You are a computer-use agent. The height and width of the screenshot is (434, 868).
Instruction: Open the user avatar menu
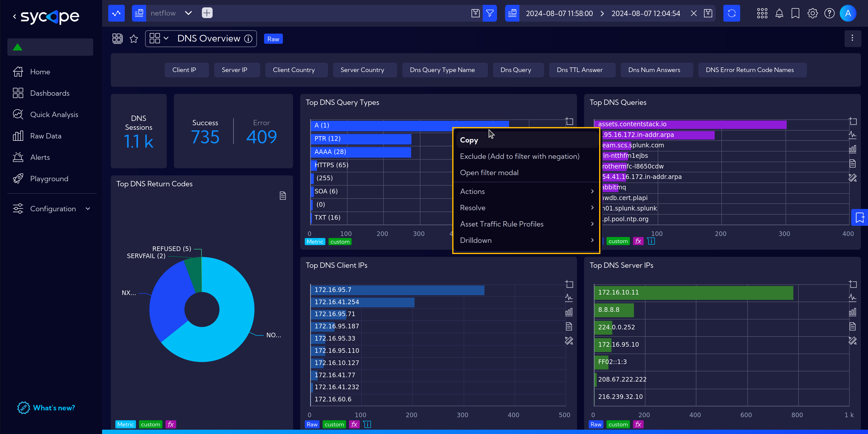click(848, 13)
